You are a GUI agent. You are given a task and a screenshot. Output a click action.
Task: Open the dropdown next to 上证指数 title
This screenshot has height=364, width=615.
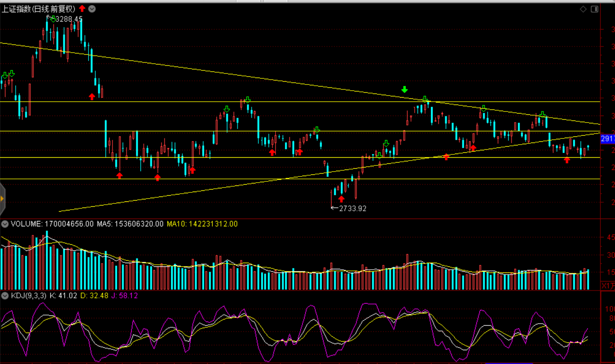tap(92, 9)
